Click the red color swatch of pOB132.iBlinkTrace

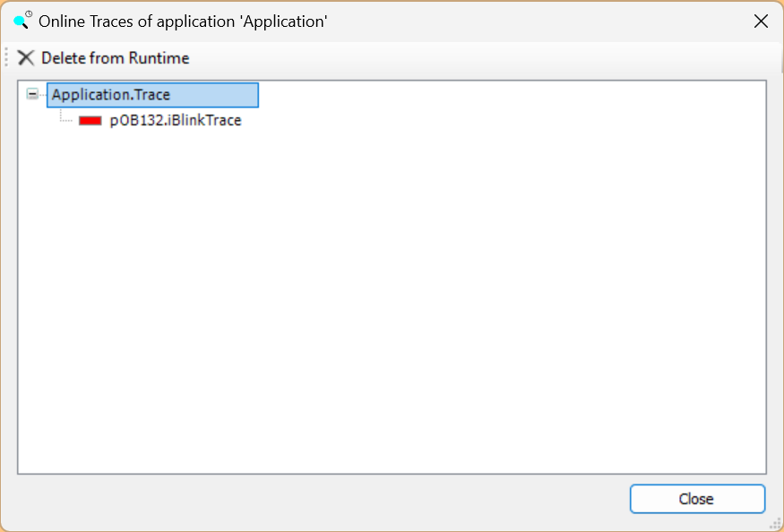click(x=90, y=121)
